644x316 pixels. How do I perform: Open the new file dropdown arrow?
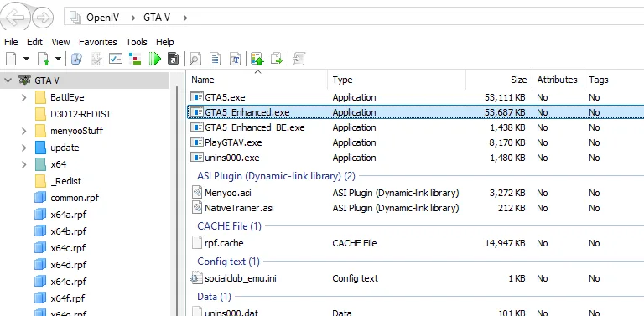pyautogui.click(x=26, y=59)
